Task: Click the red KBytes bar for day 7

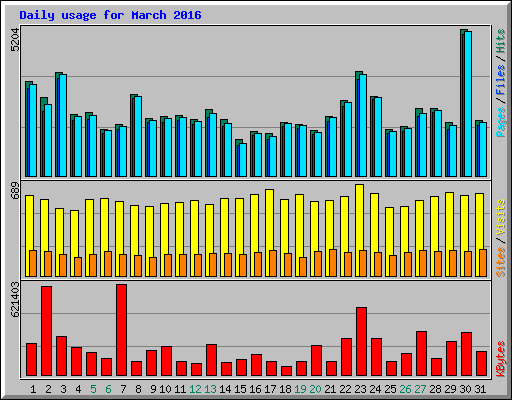Action: tap(122, 330)
